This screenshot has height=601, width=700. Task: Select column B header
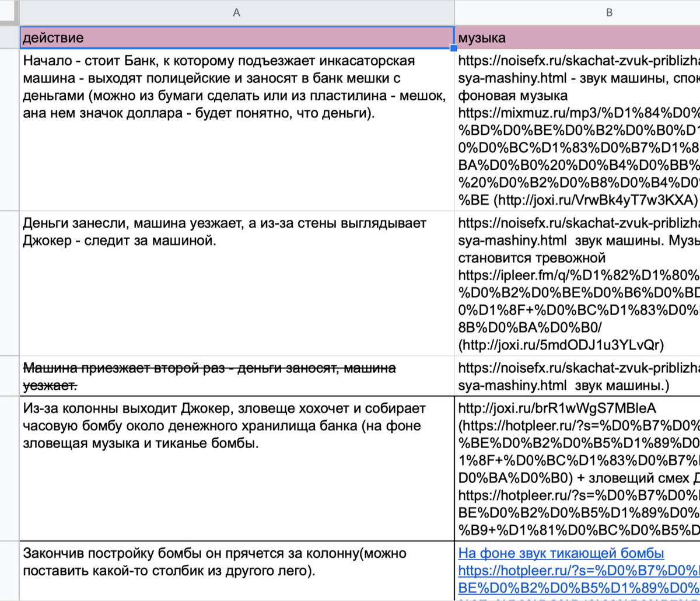click(577, 12)
